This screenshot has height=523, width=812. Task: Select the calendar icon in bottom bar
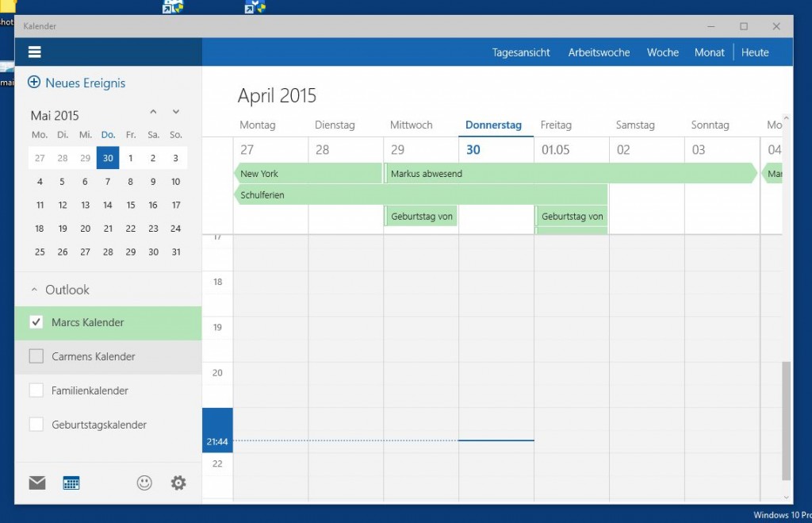[x=71, y=483]
